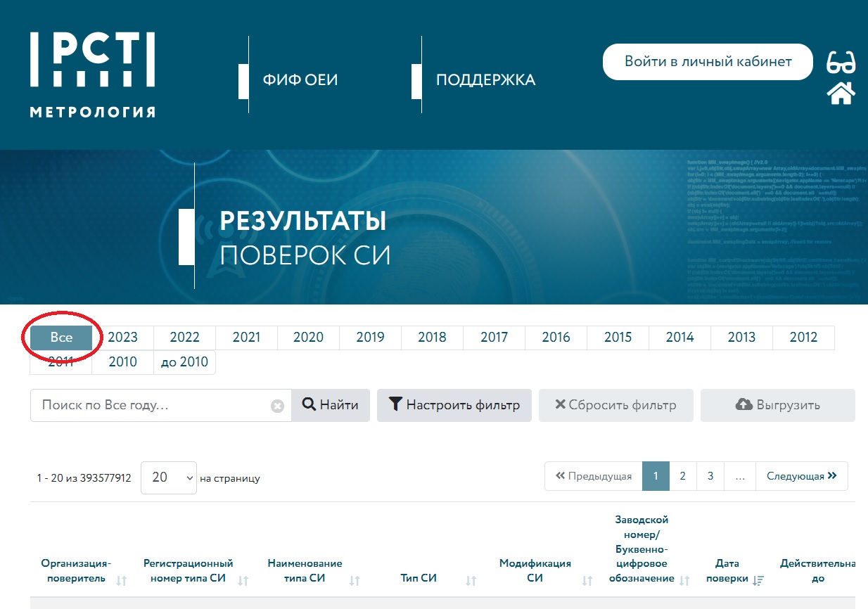Open the per-page count dropdown

pyautogui.click(x=169, y=477)
